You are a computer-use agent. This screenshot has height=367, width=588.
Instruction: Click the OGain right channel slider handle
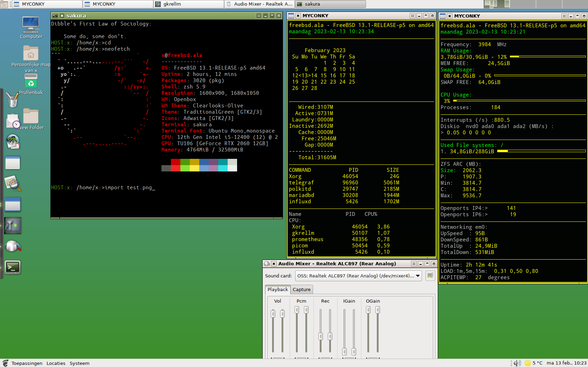[x=378, y=310]
